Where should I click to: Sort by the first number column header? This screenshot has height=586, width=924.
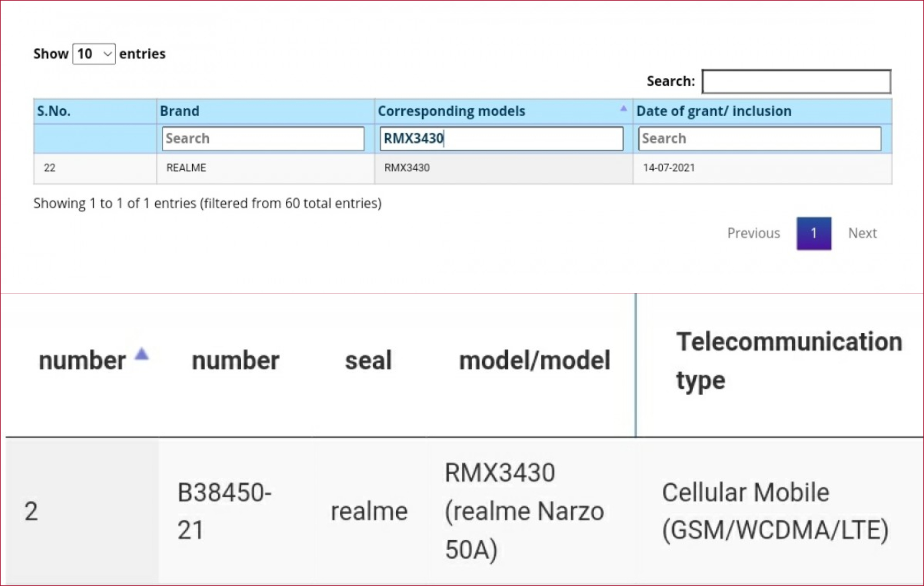82,361
